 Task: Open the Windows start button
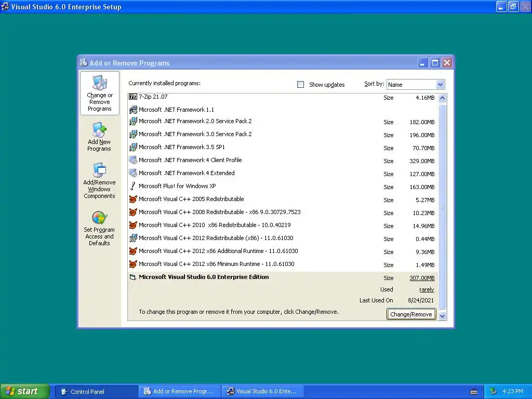coord(25,392)
